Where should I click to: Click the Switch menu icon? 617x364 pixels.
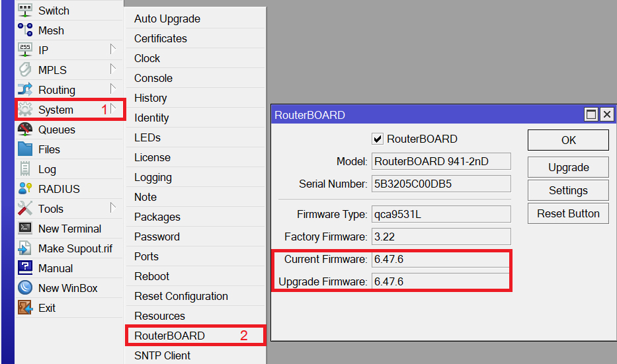click(25, 11)
